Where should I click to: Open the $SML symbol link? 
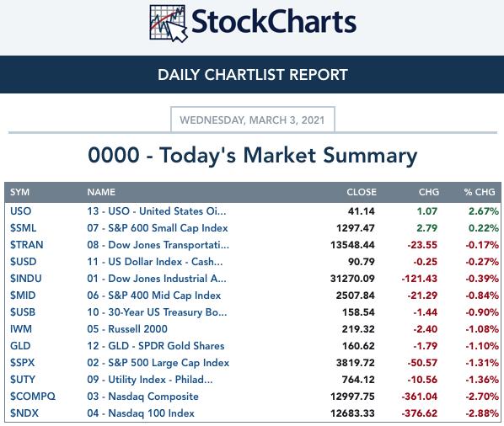pyautogui.click(x=23, y=228)
